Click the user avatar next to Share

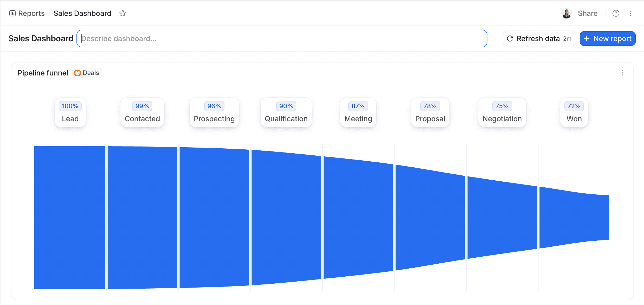[566, 13]
